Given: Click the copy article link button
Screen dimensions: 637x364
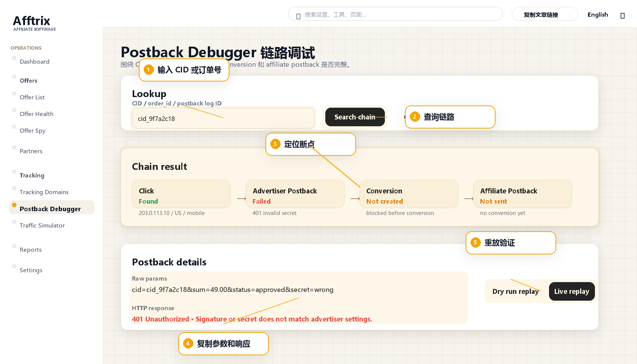Looking at the screenshot, I should (545, 14).
